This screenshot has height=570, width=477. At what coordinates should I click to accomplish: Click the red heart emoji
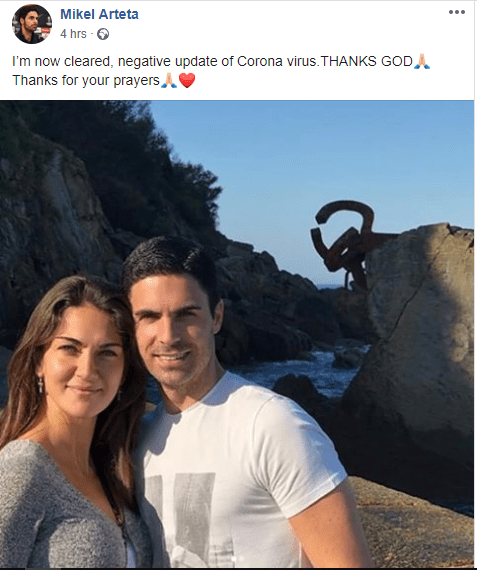click(187, 80)
